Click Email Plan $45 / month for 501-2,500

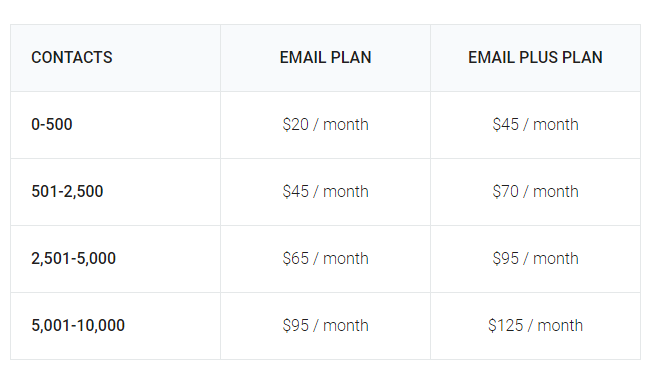(325, 191)
